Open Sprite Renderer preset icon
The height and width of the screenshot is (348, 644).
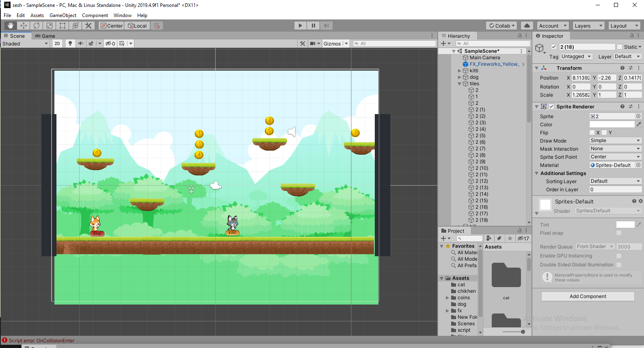point(631,106)
